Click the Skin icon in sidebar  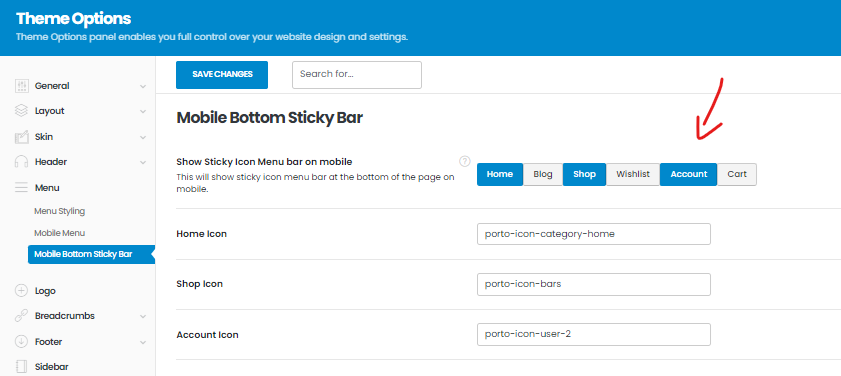point(21,137)
